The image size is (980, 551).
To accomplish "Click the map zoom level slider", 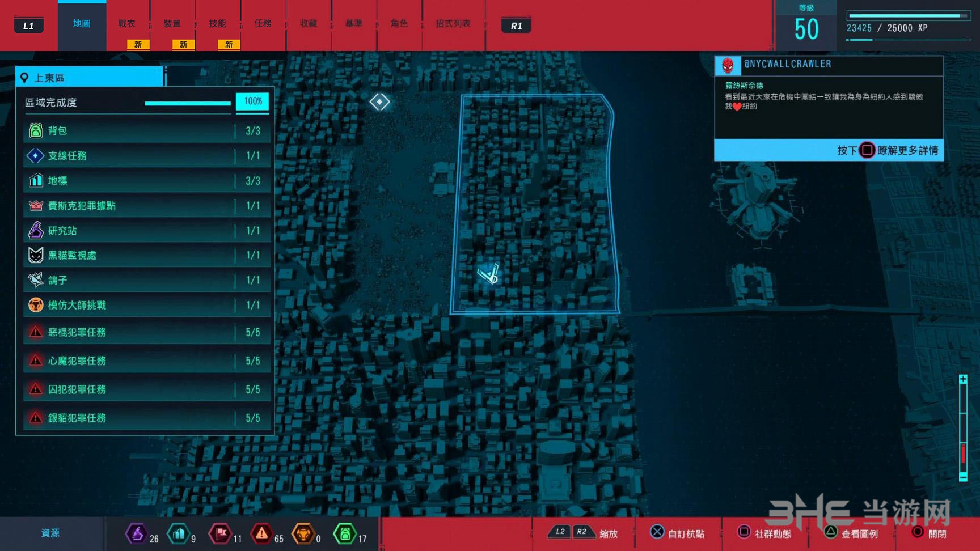I will [963, 428].
